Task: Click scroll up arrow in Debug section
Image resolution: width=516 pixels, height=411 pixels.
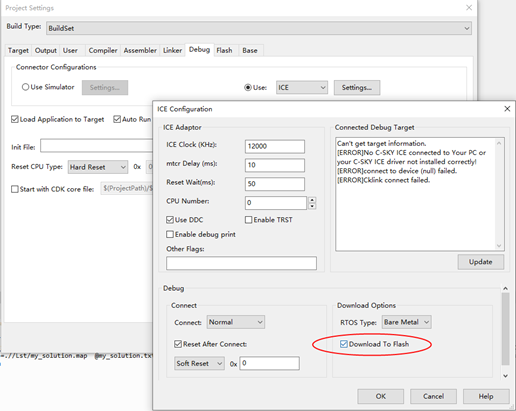Action: coord(505,288)
